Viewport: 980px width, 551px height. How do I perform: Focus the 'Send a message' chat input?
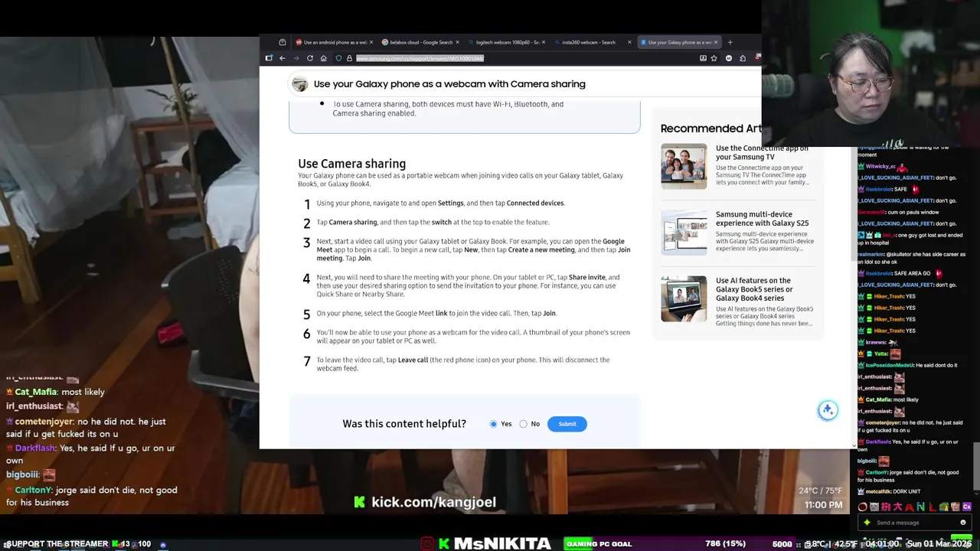(915, 523)
